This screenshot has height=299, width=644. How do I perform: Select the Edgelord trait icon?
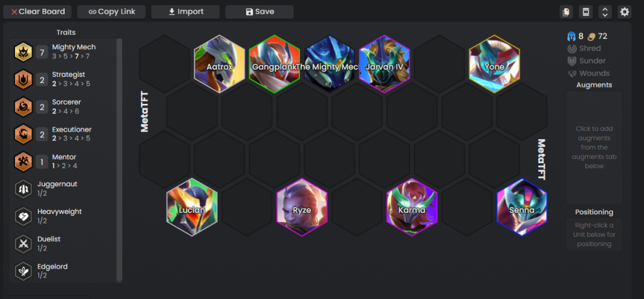(x=23, y=271)
